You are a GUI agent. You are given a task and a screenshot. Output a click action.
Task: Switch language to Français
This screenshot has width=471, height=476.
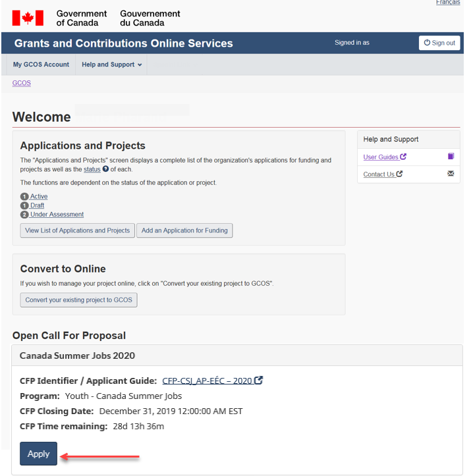pos(448,3)
